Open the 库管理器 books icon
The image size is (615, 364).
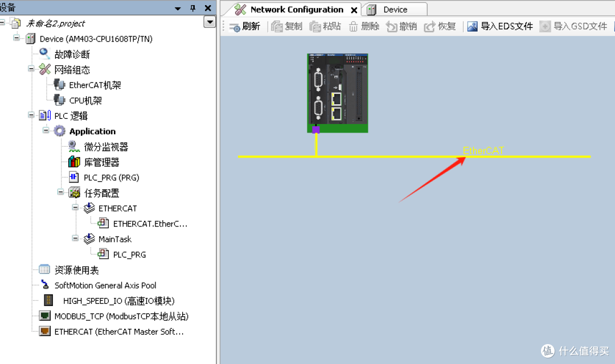(x=74, y=162)
